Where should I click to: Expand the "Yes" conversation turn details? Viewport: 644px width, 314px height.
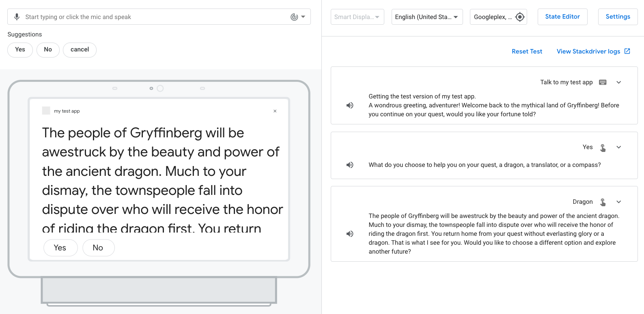point(619,147)
